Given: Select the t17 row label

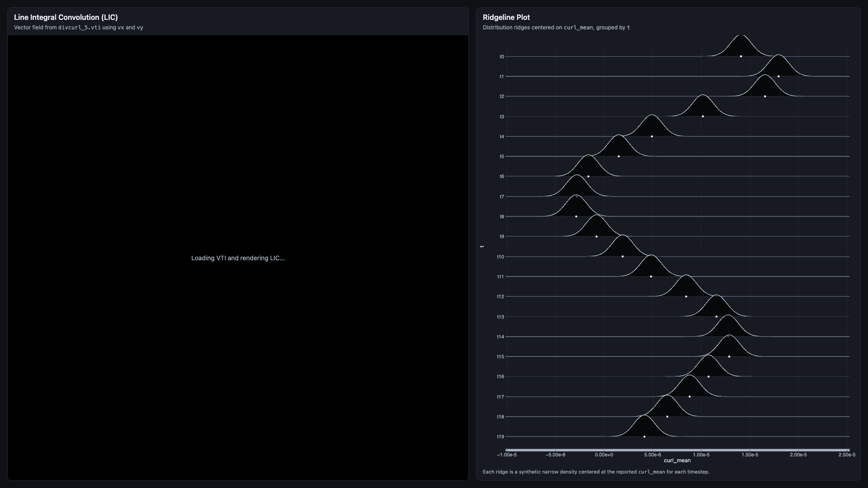Looking at the screenshot, I should coord(500,397).
